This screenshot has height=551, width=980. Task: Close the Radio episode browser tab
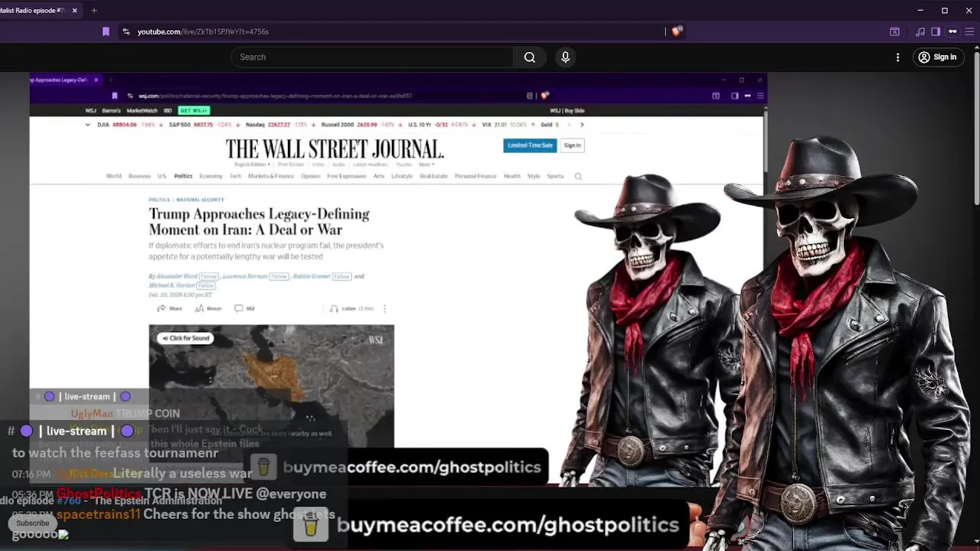coord(74,11)
